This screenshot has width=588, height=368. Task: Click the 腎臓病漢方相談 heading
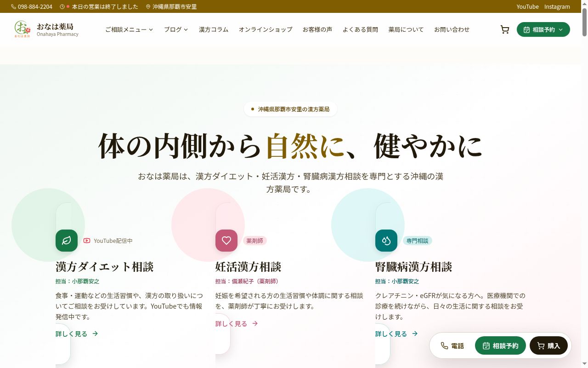tap(414, 267)
